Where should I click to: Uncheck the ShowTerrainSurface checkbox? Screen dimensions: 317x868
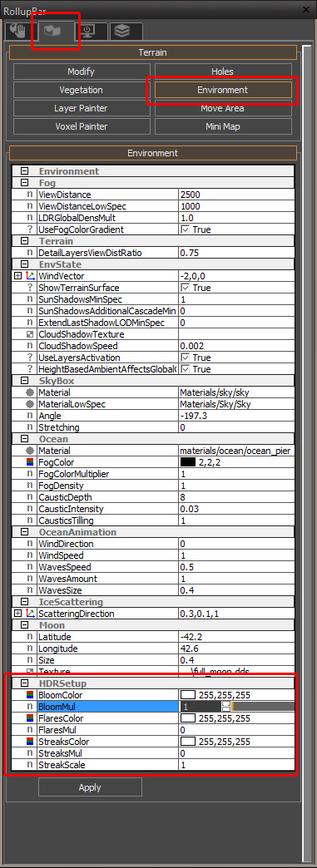point(186,288)
